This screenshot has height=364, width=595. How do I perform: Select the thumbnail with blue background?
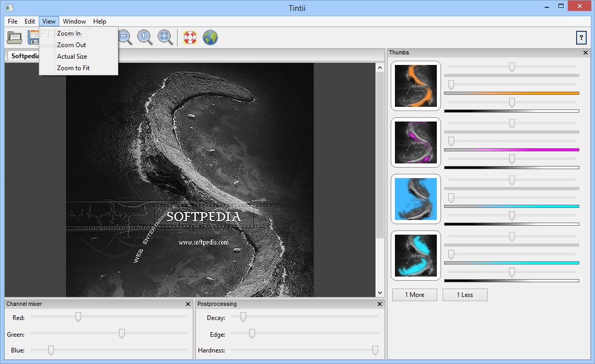[x=416, y=199]
